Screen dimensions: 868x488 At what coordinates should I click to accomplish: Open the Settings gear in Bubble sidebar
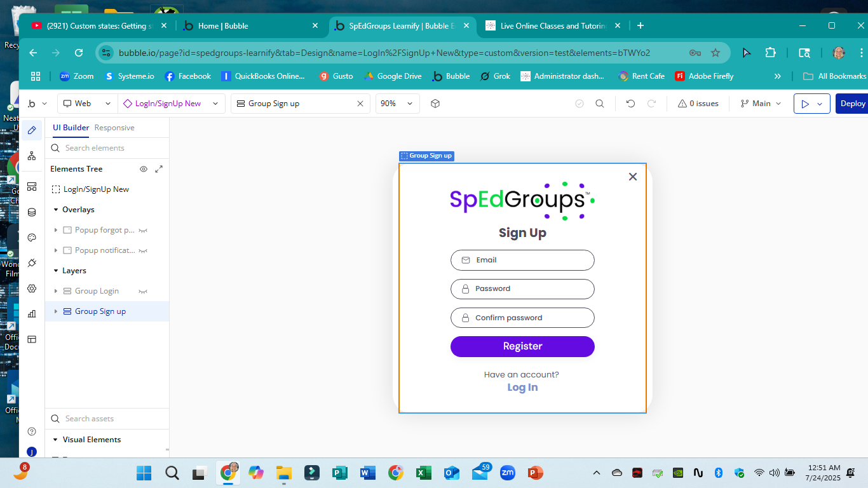tap(32, 288)
